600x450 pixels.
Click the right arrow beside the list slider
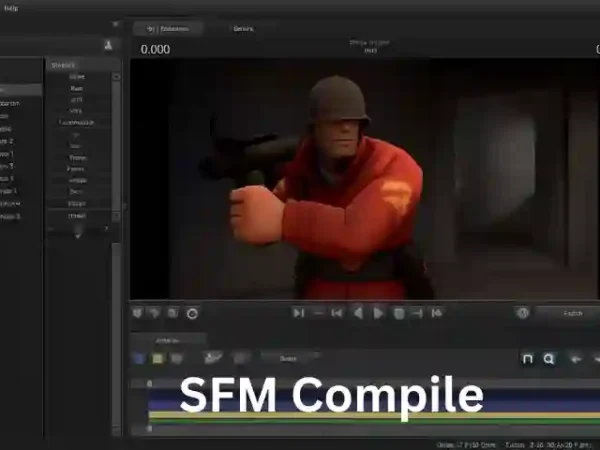[x=106, y=228]
